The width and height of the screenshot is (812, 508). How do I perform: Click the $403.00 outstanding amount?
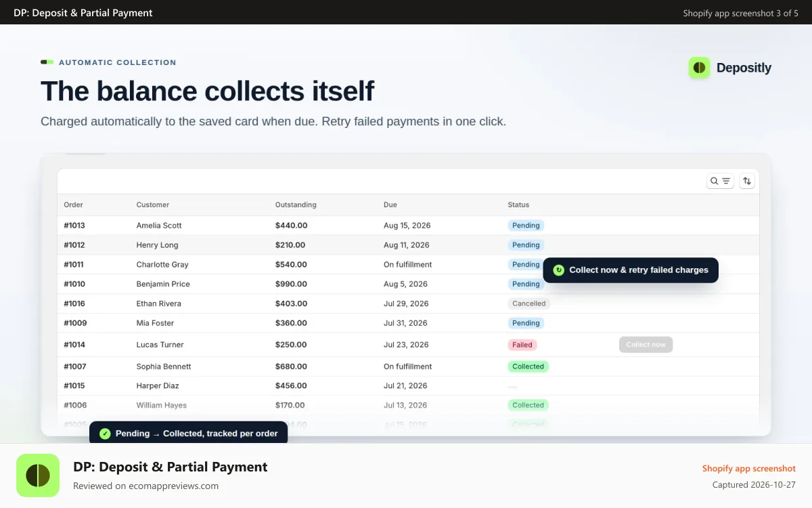tap(291, 304)
